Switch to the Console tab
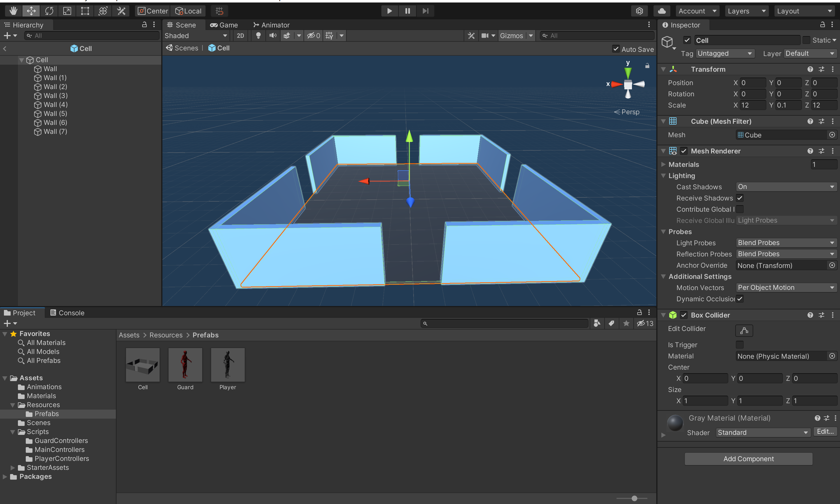840x504 pixels. 67,313
